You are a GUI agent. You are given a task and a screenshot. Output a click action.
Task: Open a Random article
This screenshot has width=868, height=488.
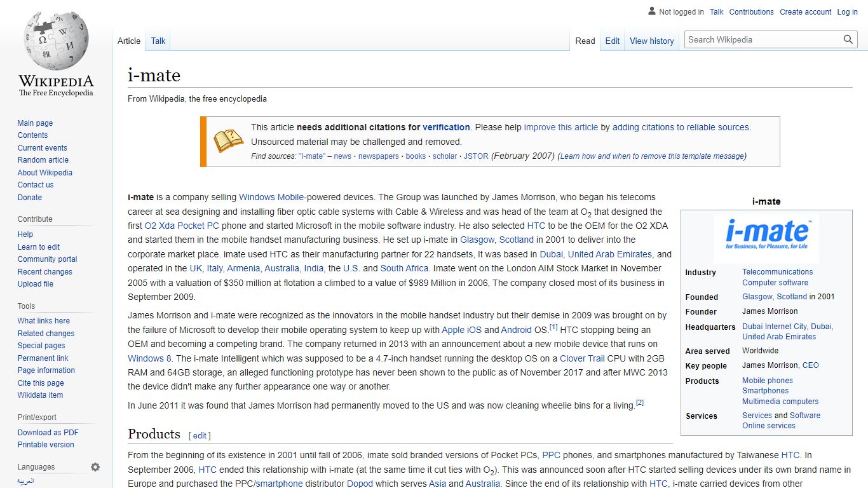pos(43,160)
